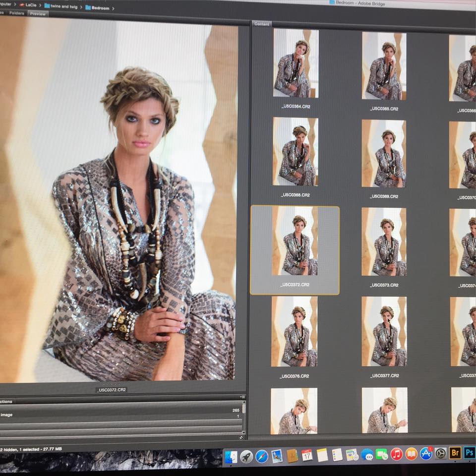
Task: Open iTunes music icon in dock
Action: click(396, 454)
